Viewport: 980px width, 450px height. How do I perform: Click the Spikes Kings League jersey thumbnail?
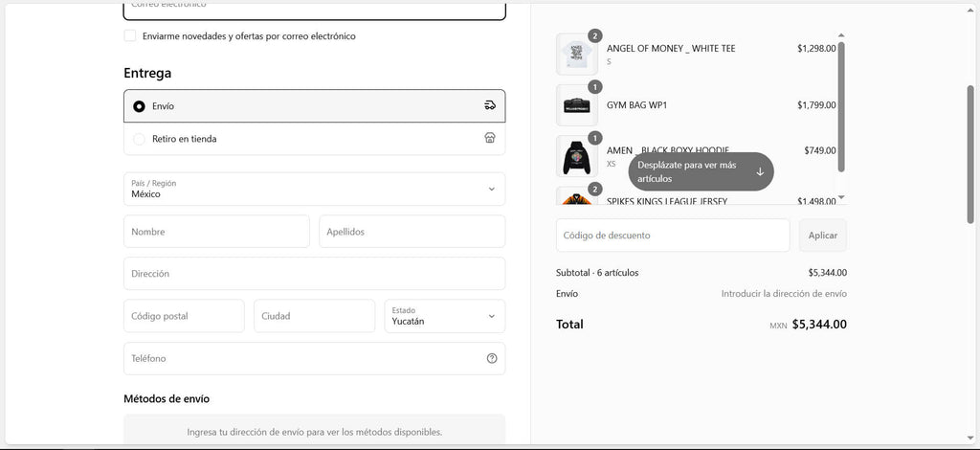pos(576,197)
